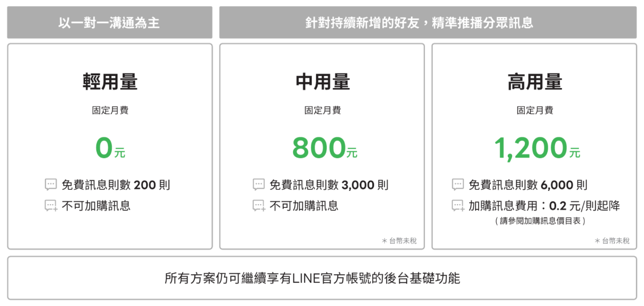Click the 1,200元 monthly fee price

coord(536,148)
